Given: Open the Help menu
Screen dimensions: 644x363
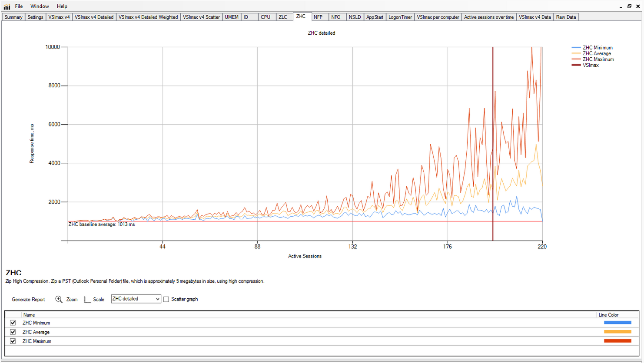Looking at the screenshot, I should pyautogui.click(x=62, y=7).
